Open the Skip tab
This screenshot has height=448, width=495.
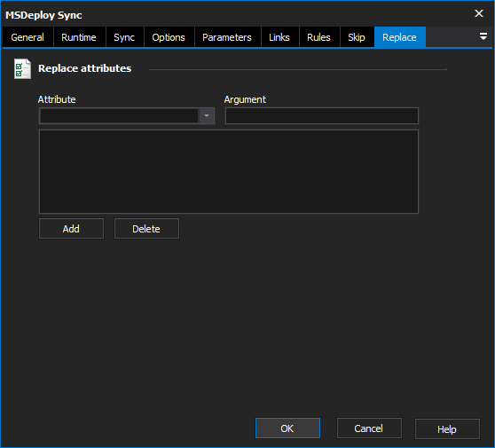pos(357,37)
